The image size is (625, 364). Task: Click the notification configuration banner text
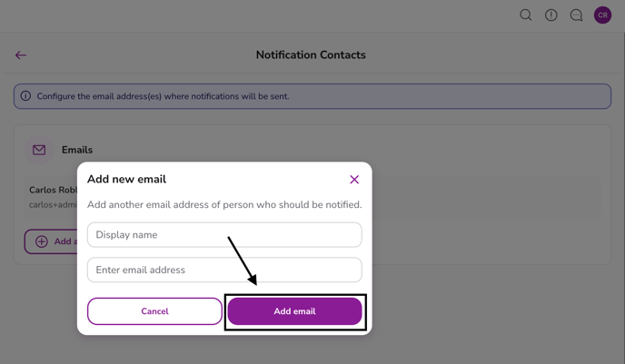pos(164,96)
